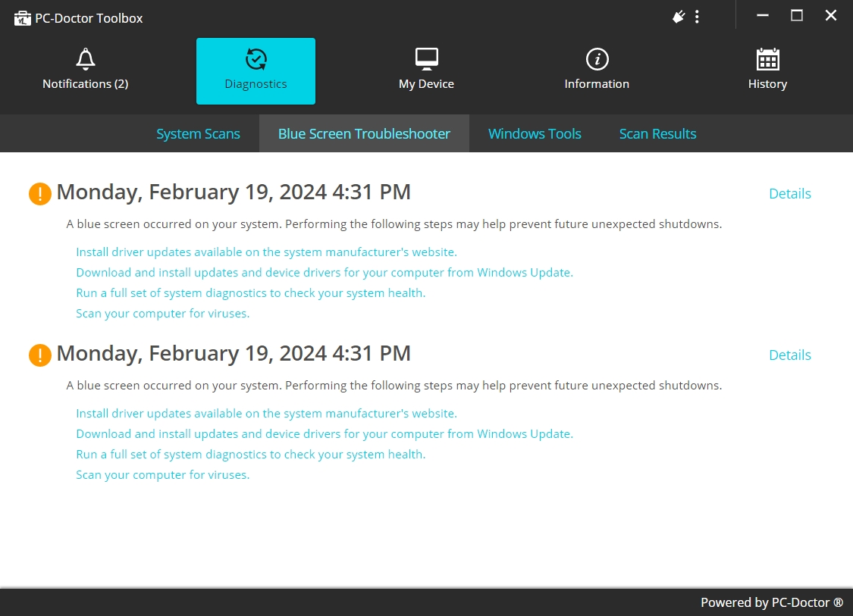Click the Powered by PC-Doctor footer text

pos(772,602)
